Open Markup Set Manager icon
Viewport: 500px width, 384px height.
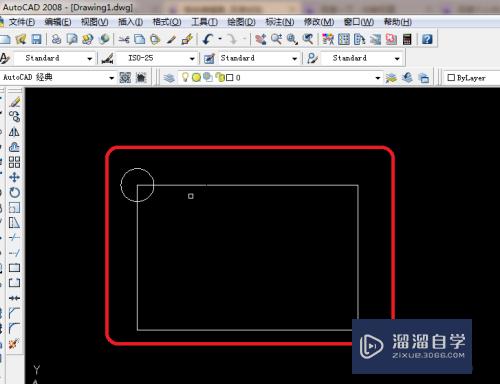391,39
